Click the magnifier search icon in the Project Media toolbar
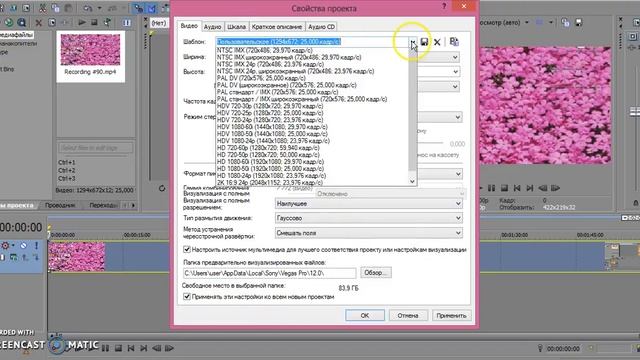640x360 pixels. tap(22, 23)
